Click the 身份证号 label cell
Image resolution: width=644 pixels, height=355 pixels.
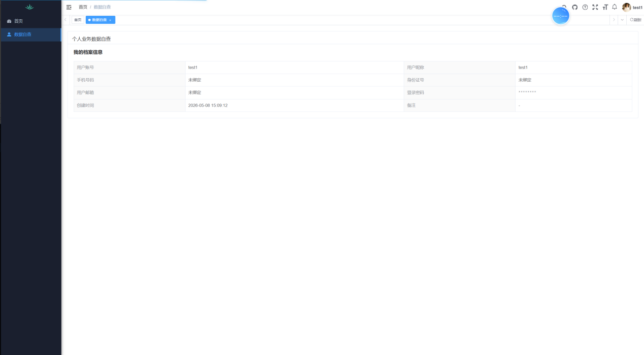[459, 80]
